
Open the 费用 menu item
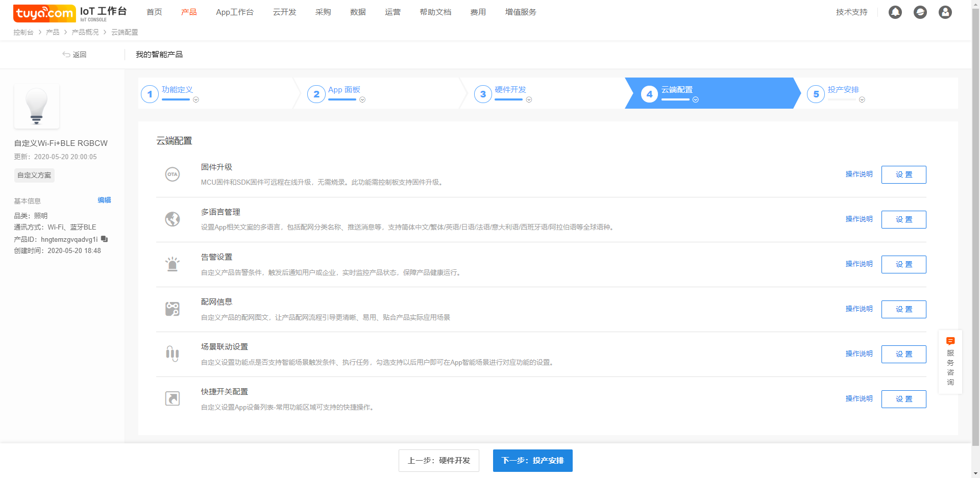pyautogui.click(x=478, y=12)
